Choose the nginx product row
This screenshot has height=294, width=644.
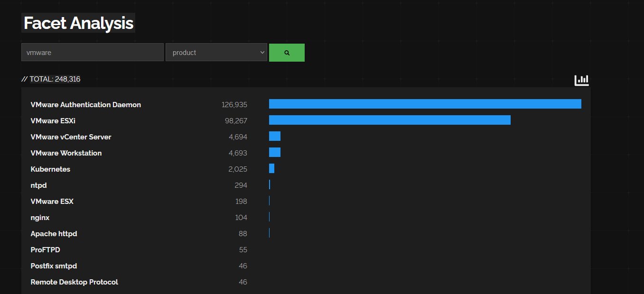(x=40, y=218)
